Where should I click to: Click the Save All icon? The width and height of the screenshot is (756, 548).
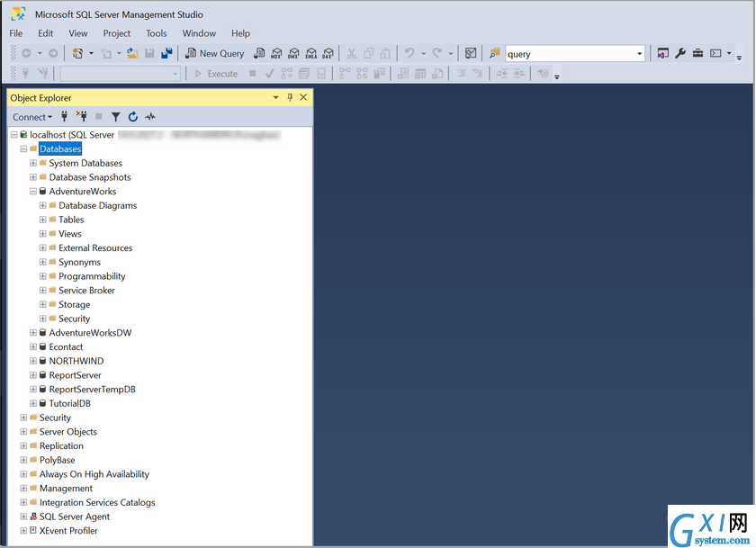tap(166, 53)
